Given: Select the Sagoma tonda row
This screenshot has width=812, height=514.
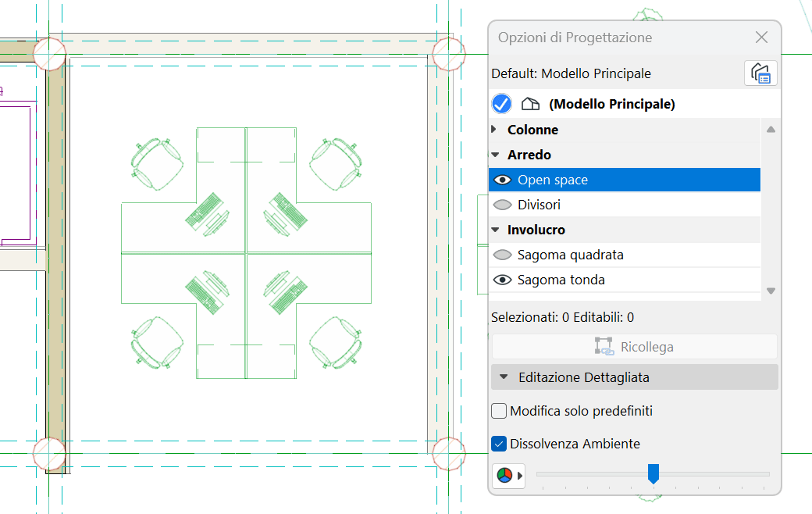Looking at the screenshot, I should tap(625, 280).
